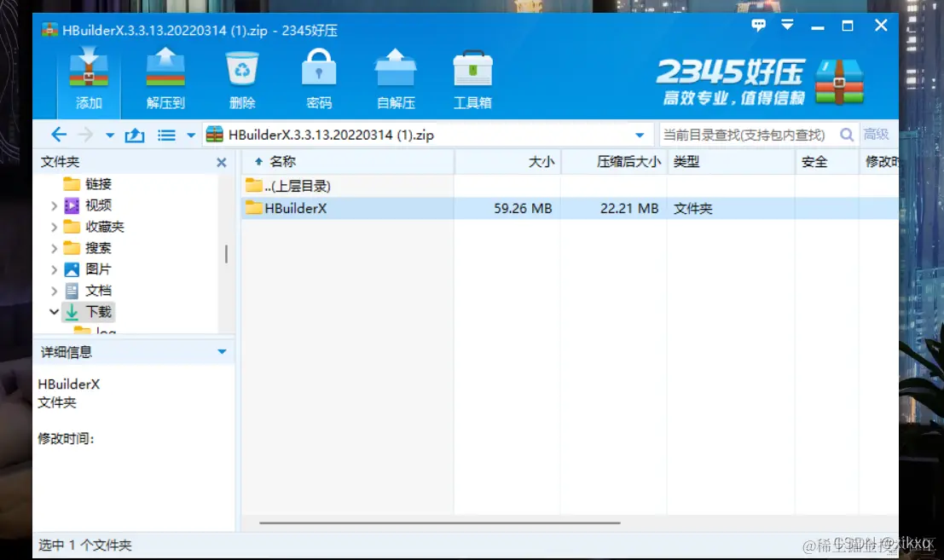Expand the 图片 tree node

tap(55, 269)
